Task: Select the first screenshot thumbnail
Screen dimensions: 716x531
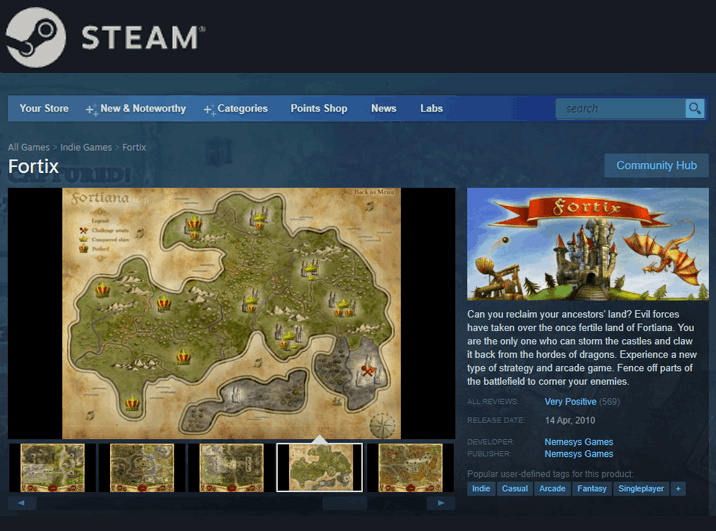Action: click(52, 467)
